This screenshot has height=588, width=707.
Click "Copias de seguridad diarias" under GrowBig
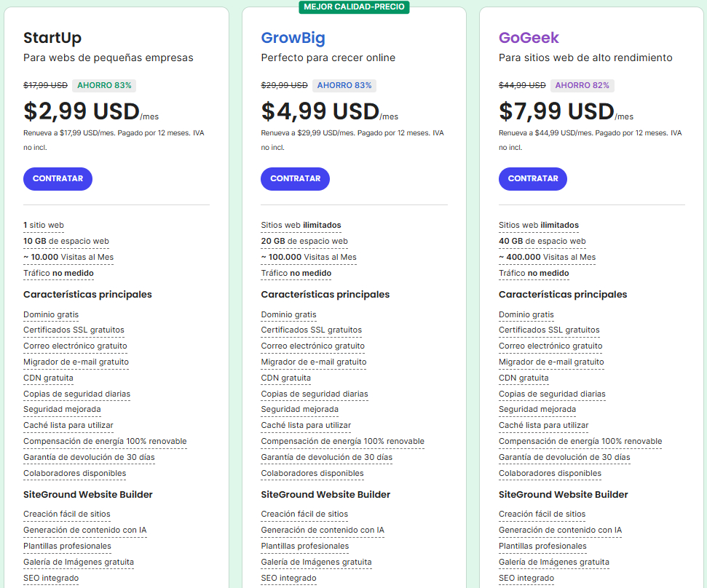[x=315, y=394]
